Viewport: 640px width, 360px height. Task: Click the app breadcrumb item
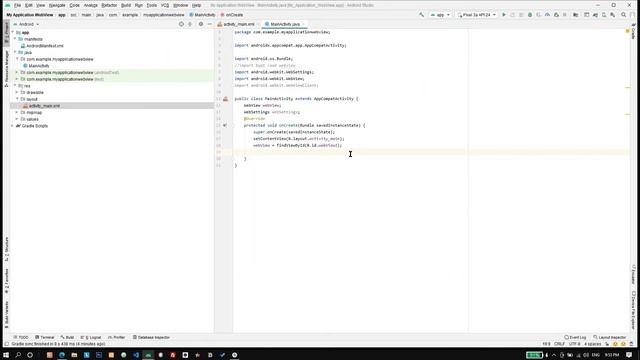[62, 15]
